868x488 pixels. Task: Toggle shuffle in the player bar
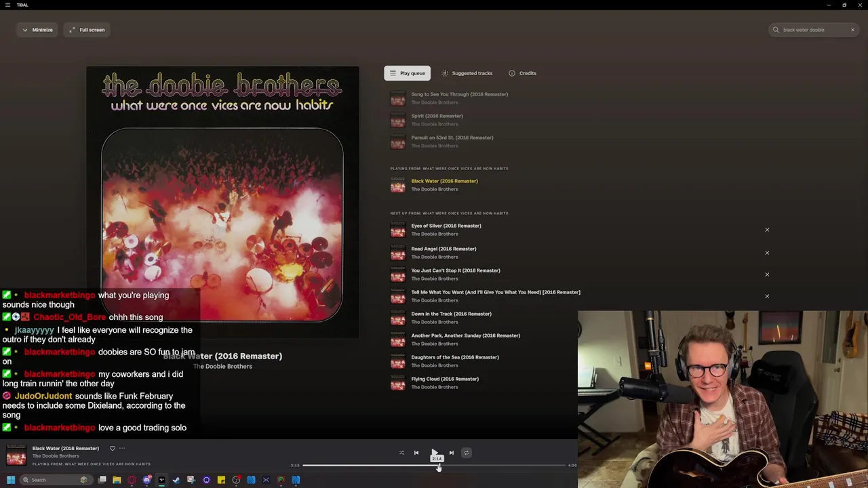pyautogui.click(x=401, y=453)
